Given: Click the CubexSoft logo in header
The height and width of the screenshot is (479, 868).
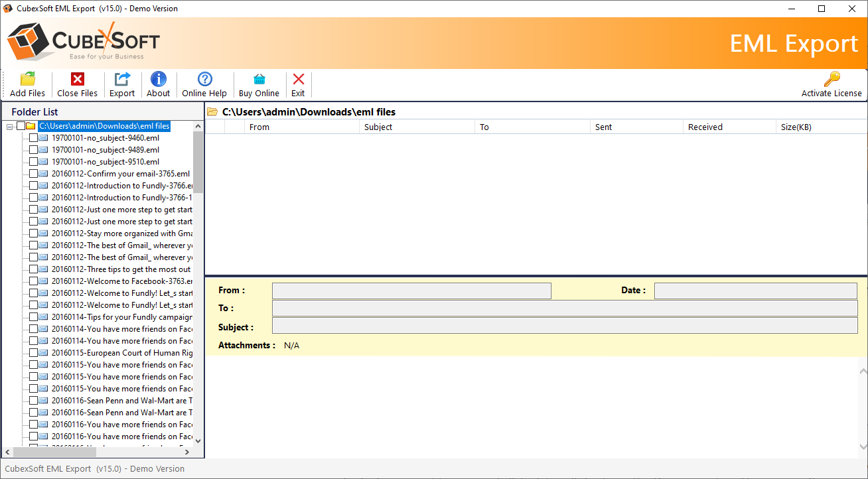Looking at the screenshot, I should point(83,43).
